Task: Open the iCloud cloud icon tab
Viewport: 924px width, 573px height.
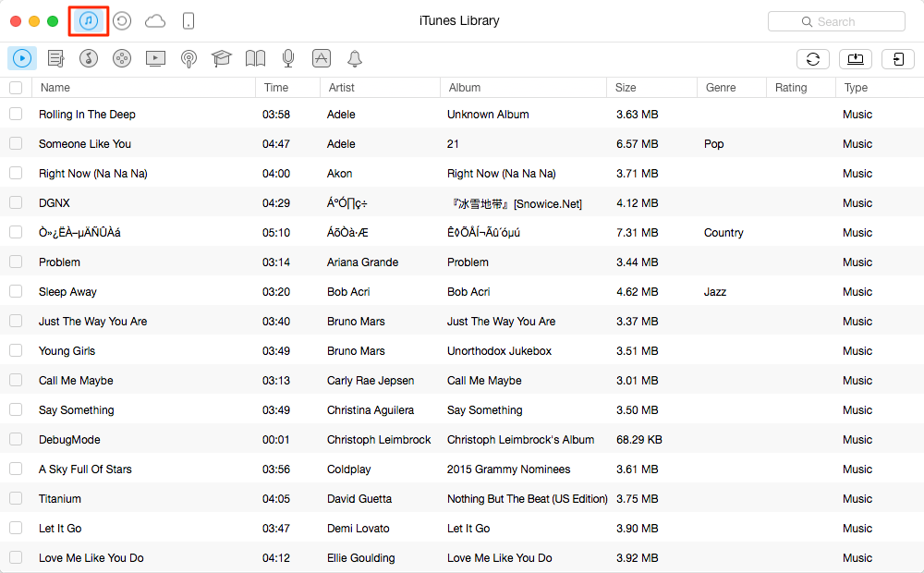Action: [x=155, y=20]
